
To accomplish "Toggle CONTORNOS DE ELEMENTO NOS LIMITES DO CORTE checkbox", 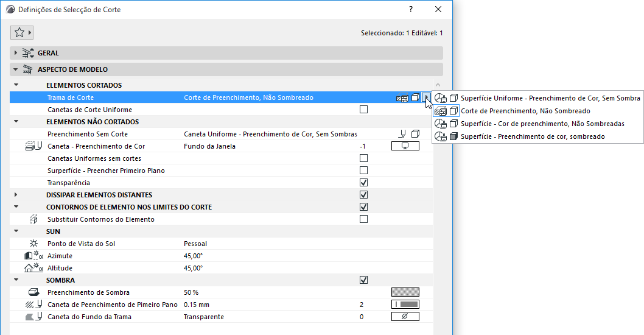I will (363, 206).
